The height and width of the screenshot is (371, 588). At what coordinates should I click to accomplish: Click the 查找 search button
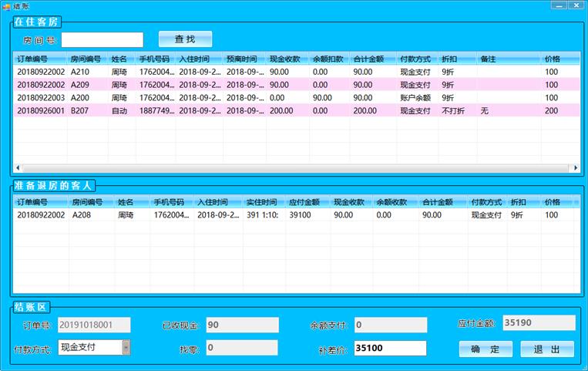(185, 39)
